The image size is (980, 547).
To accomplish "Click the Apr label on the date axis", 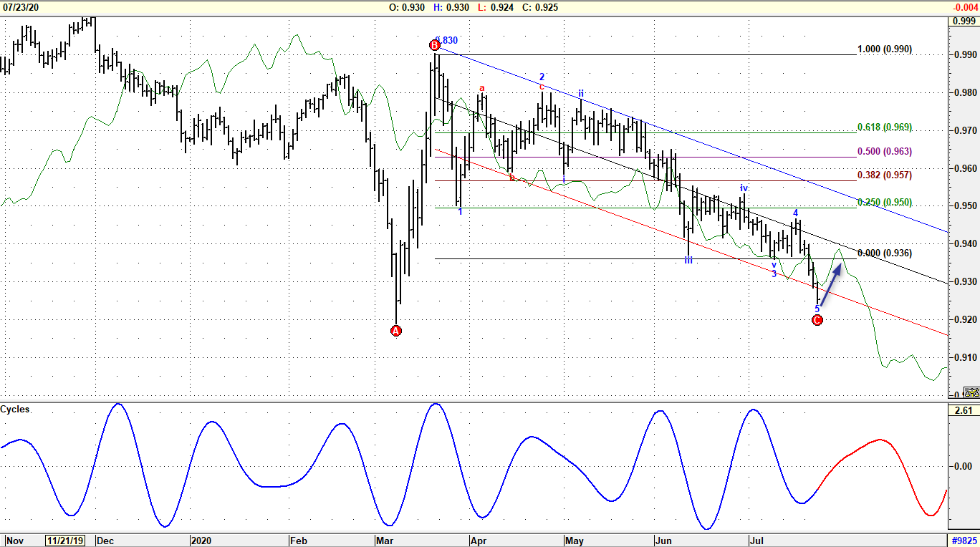I will 478,541.
